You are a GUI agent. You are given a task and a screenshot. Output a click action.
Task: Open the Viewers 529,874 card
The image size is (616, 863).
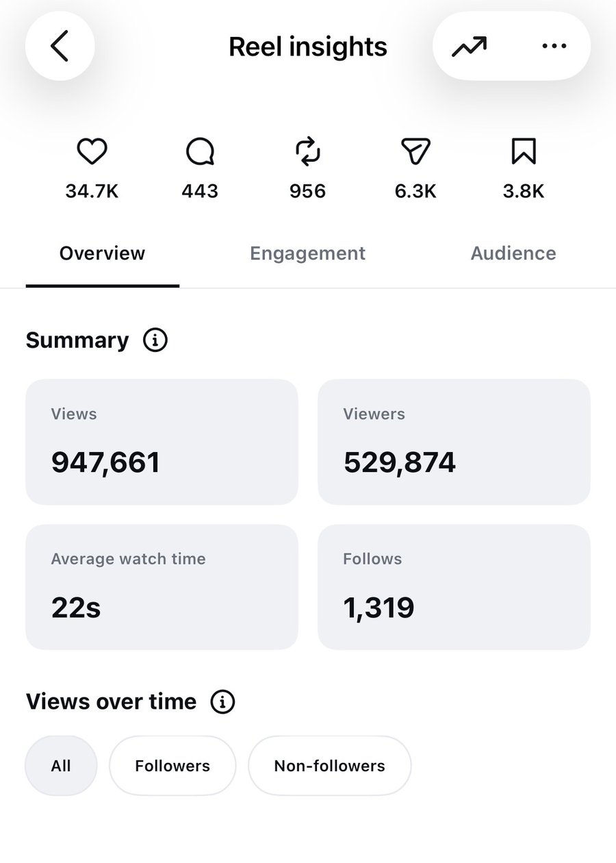[x=454, y=442]
